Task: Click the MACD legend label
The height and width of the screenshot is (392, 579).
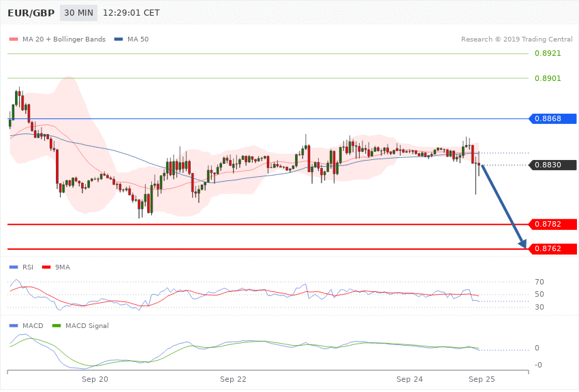Action: tap(33, 325)
